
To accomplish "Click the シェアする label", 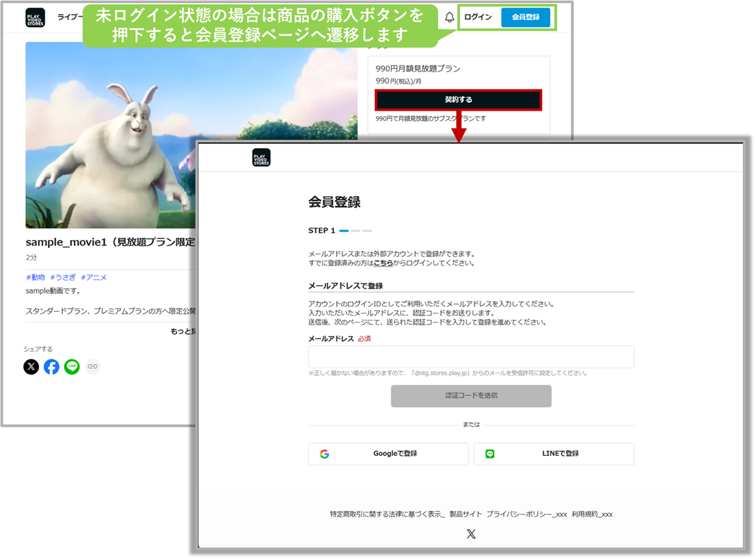I will (38, 349).
